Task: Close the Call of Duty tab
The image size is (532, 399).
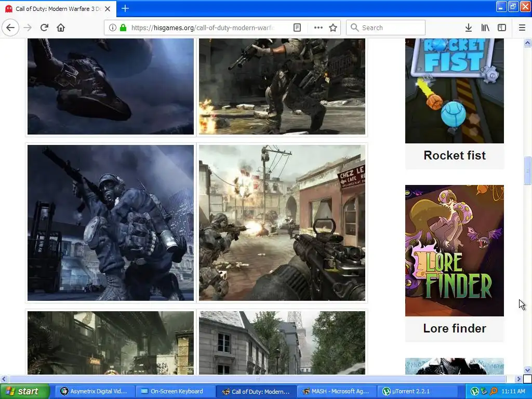Action: coord(108,9)
